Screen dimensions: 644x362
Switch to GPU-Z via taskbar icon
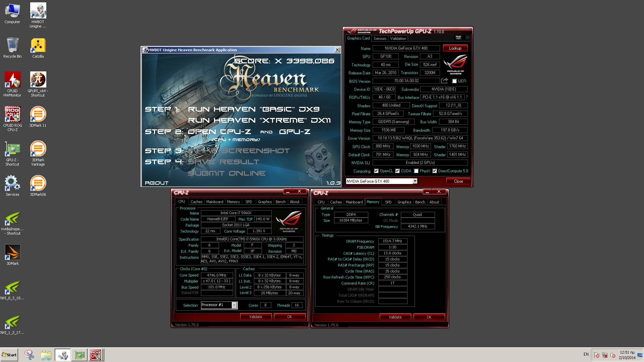[79, 355]
